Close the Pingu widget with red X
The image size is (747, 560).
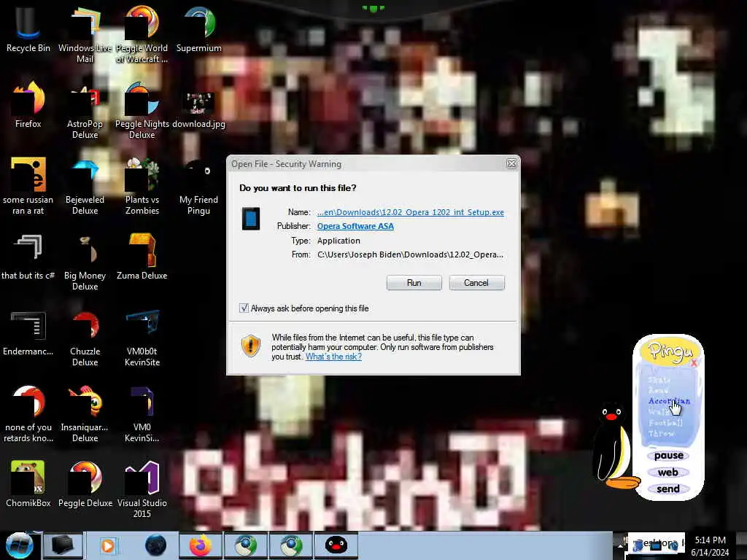(x=694, y=363)
